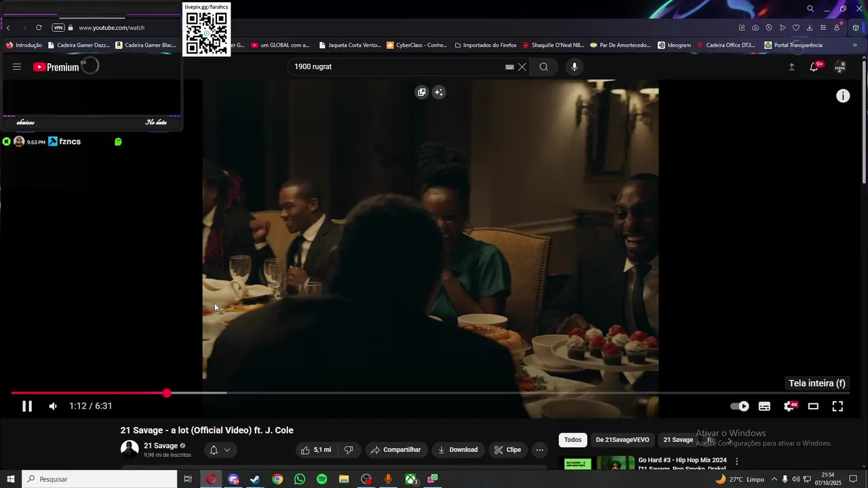Show hidden system tray icons chevron
The width and height of the screenshot is (868, 488).
pyautogui.click(x=774, y=479)
